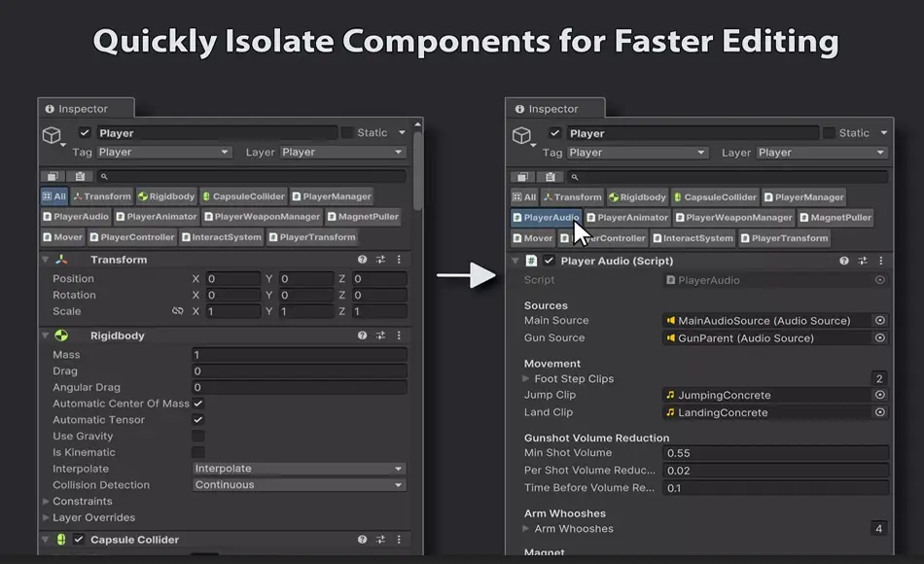This screenshot has width=924, height=564.
Task: Open the Player Audio (Script) presets icon
Action: [863, 261]
